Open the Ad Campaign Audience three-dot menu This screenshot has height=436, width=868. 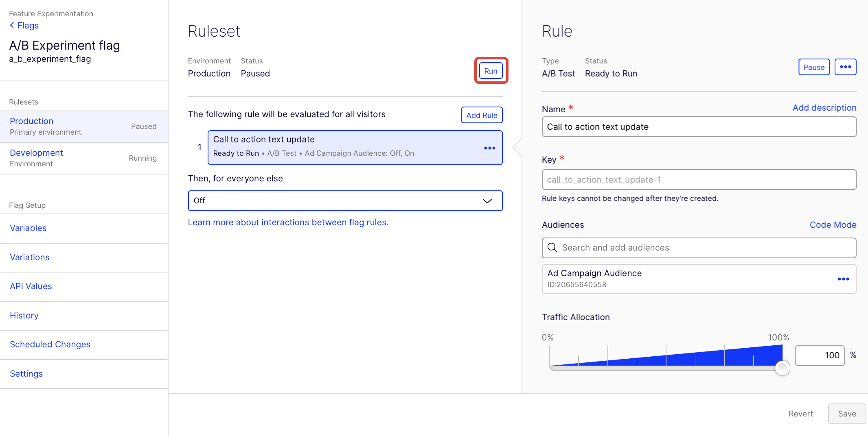coord(843,279)
